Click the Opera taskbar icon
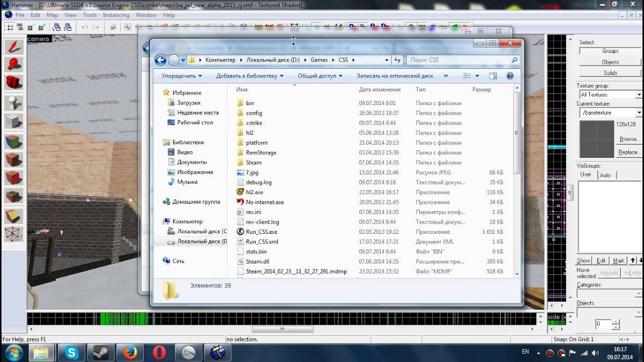644x362 pixels. click(x=159, y=352)
